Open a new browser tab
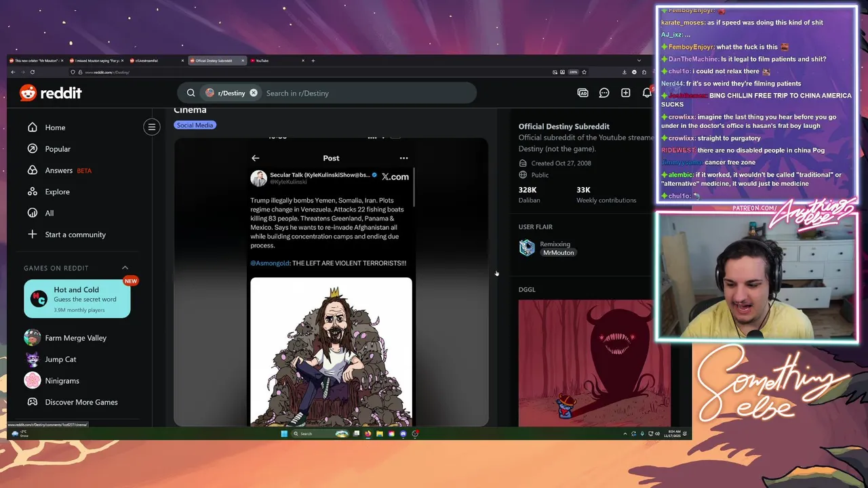This screenshot has width=868, height=488. (x=313, y=60)
